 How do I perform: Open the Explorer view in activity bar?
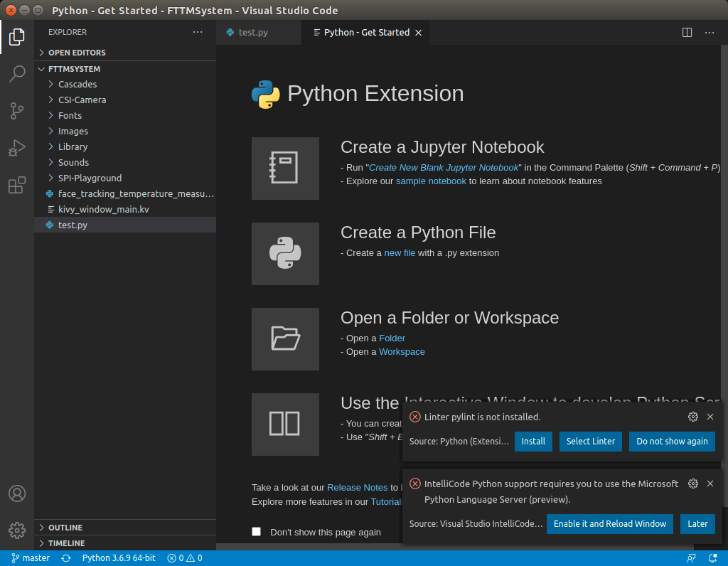pyautogui.click(x=17, y=37)
